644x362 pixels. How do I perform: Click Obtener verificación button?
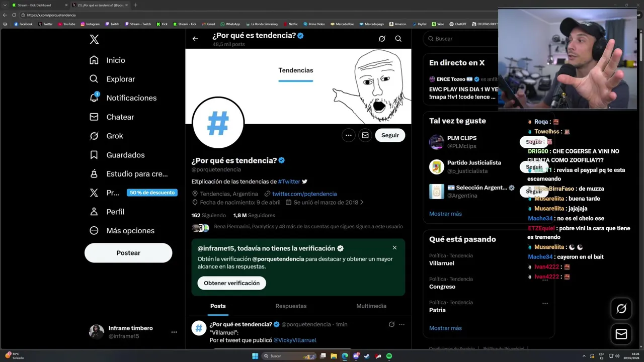click(x=231, y=283)
